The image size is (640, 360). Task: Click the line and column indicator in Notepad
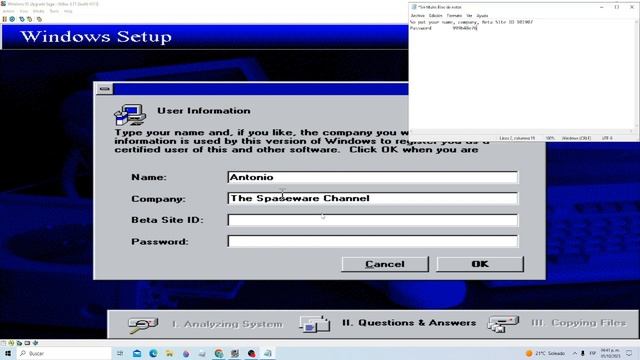517,138
